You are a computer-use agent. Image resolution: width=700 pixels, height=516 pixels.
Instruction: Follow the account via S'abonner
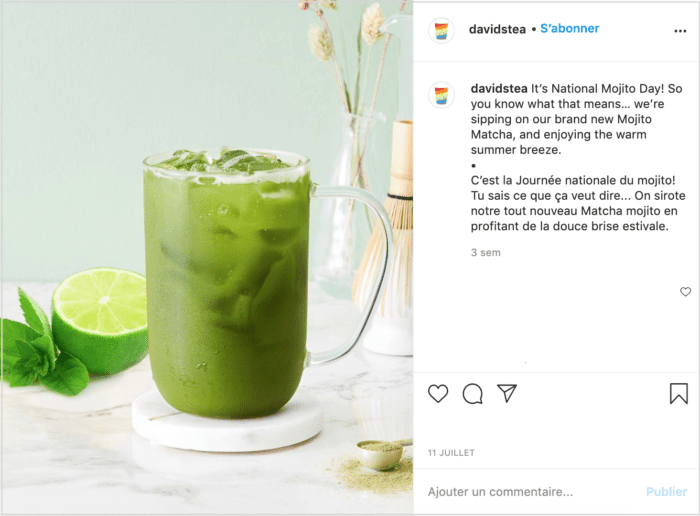click(x=570, y=29)
